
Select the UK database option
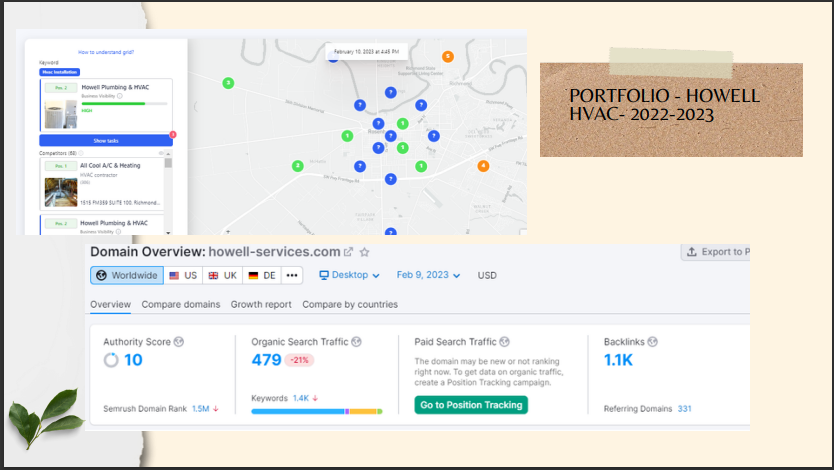223,275
